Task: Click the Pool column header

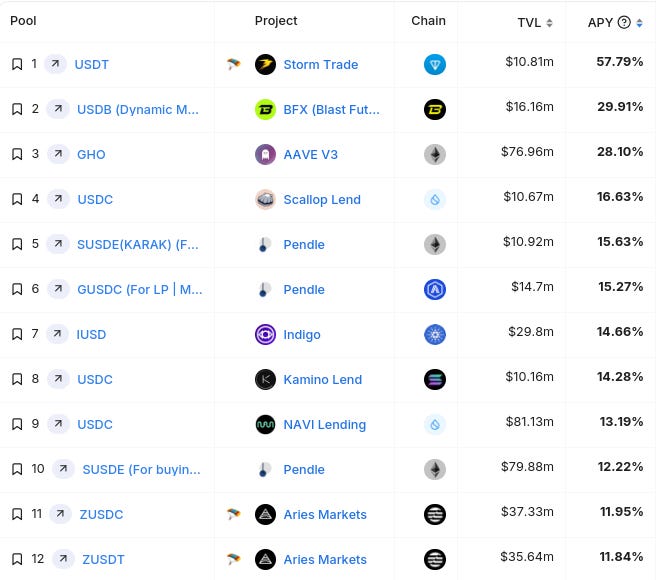Action: coord(23,21)
